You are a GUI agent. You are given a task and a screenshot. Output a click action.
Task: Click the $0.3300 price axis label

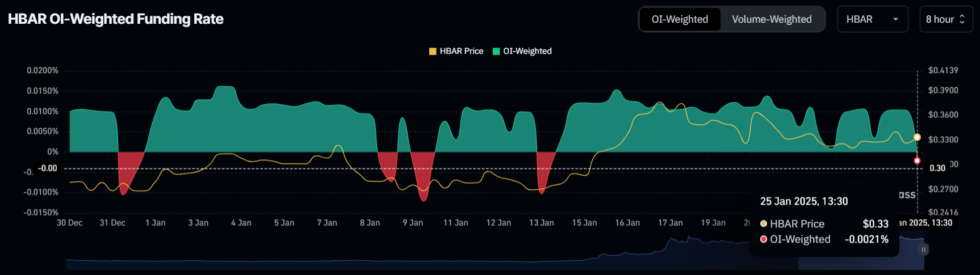tap(943, 139)
